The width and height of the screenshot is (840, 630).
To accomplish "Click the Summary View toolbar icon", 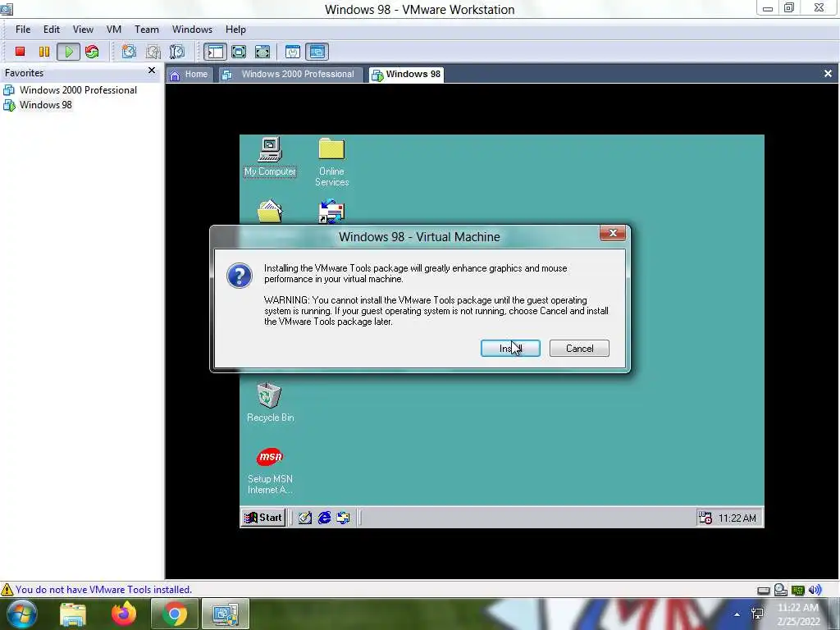I will click(x=293, y=52).
